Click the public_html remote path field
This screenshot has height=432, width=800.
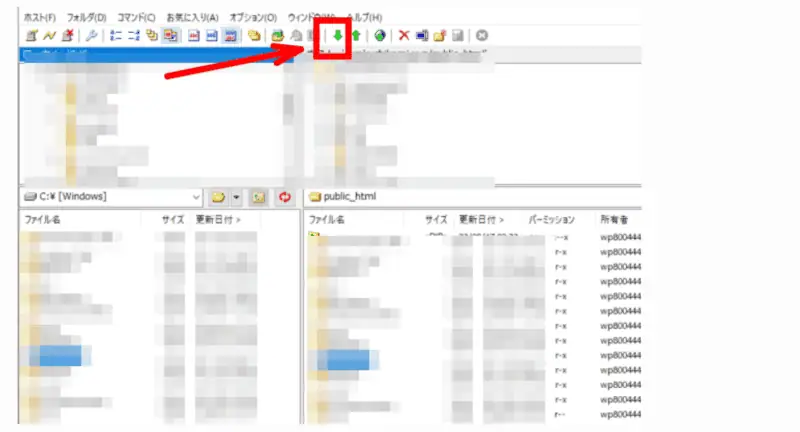(473, 197)
